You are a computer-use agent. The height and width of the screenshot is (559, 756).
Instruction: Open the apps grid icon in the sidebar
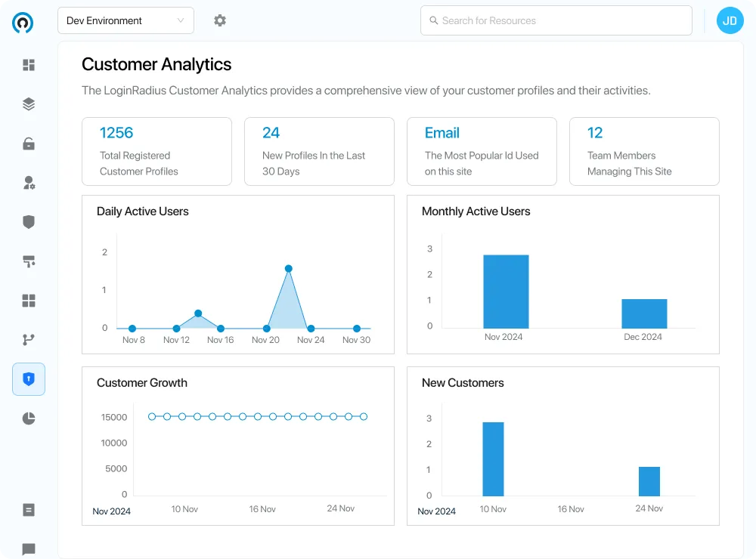pos(28,300)
